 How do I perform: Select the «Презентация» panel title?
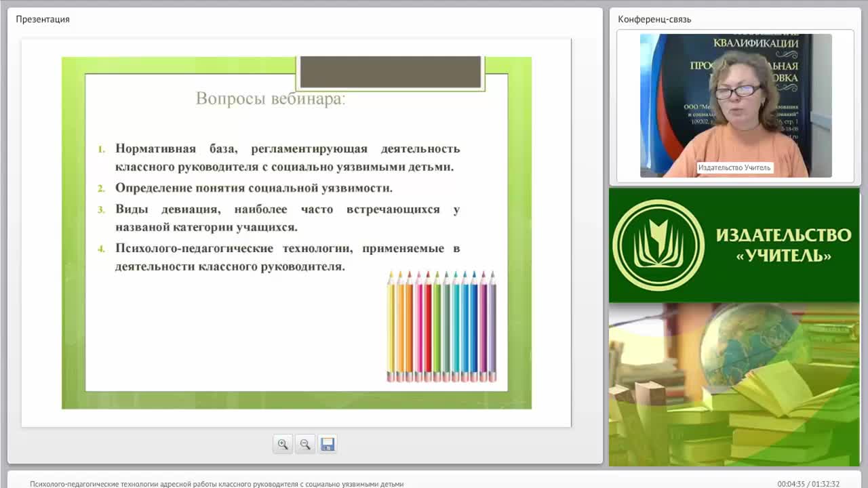coord(43,19)
